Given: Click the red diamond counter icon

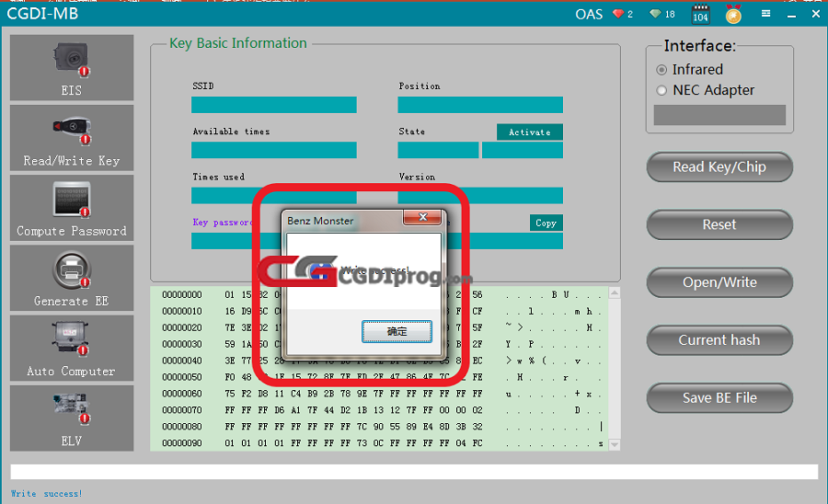Looking at the screenshot, I should pyautogui.click(x=618, y=14).
